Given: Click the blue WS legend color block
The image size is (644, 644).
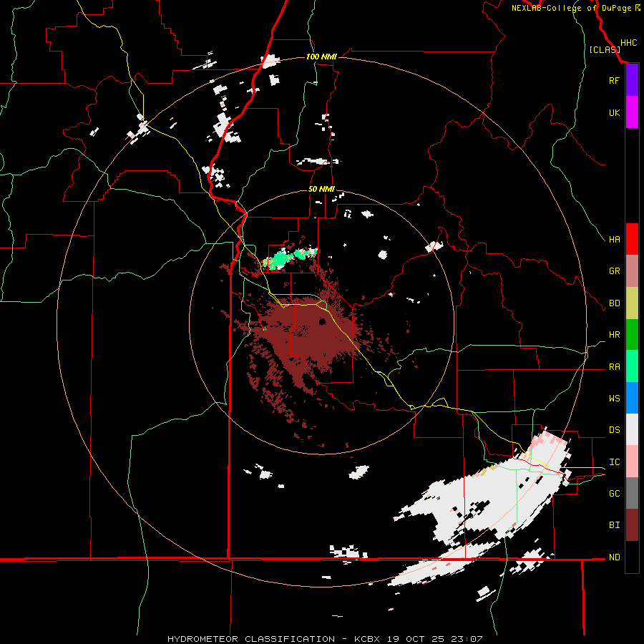Looking at the screenshot, I should point(632,398).
